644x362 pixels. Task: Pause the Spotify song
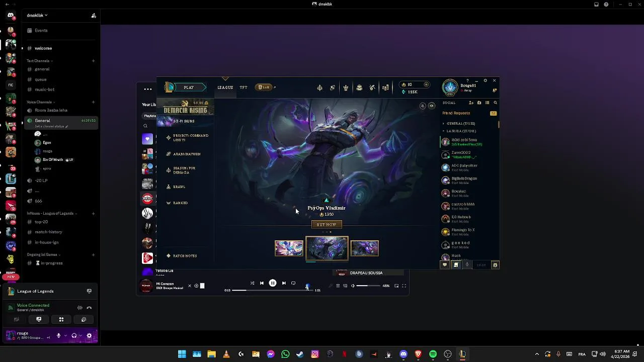(273, 283)
